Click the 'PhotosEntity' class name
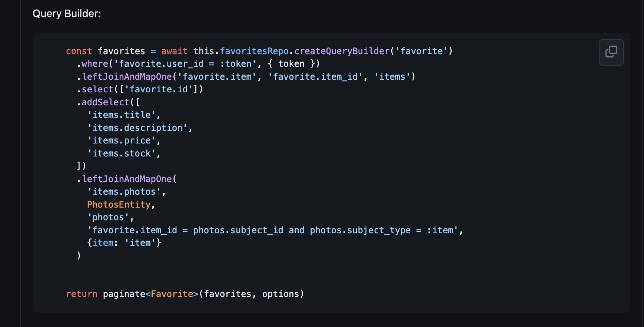The width and height of the screenshot is (644, 327). point(119,205)
